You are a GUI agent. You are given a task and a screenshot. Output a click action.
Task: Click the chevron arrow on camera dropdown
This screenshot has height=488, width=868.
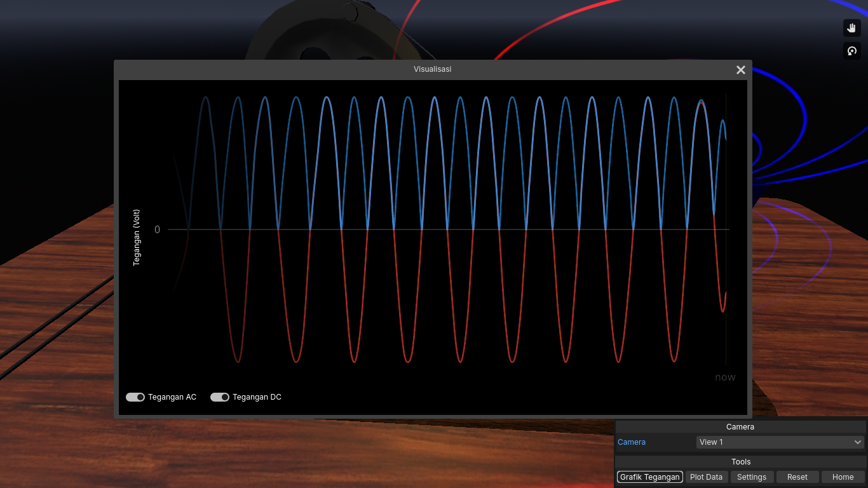[x=858, y=442]
